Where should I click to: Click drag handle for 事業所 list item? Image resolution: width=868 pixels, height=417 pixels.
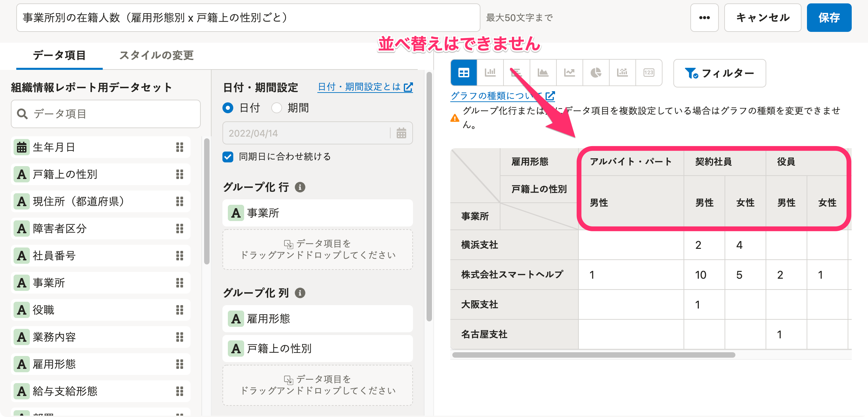180,283
